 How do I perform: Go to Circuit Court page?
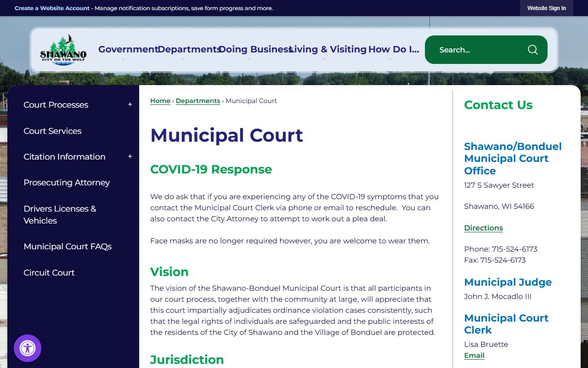[49, 273]
